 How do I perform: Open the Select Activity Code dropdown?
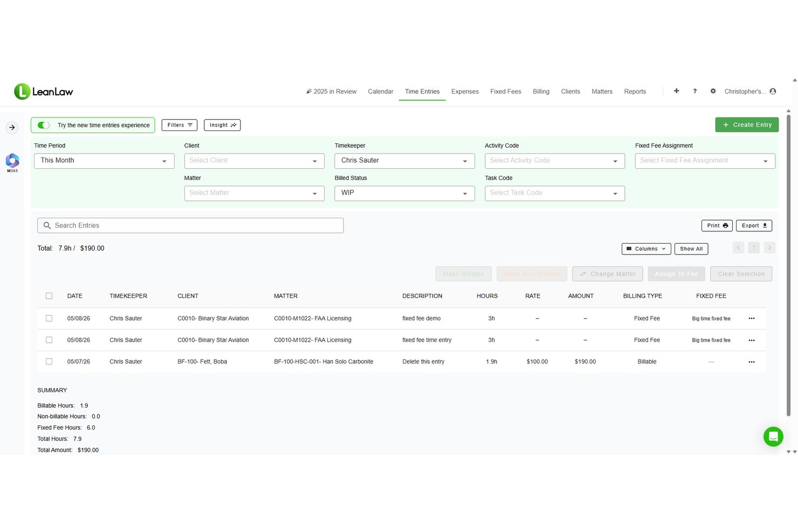(555, 161)
